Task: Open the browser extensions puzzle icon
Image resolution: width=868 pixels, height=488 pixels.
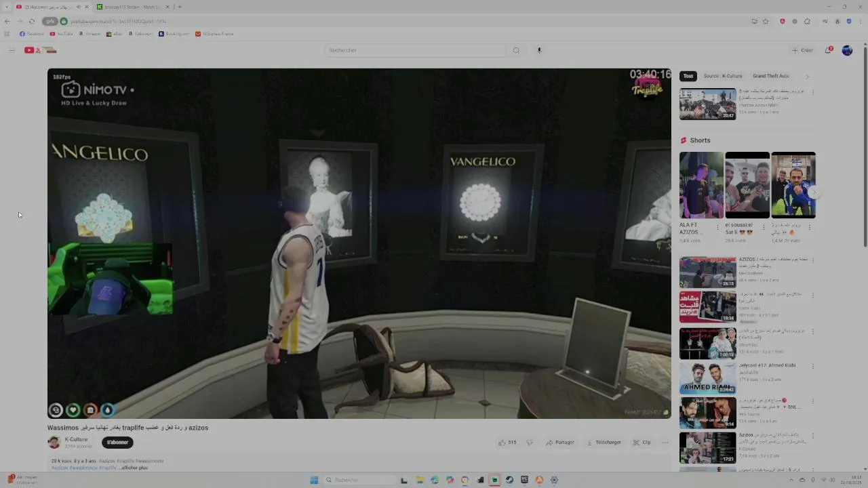Action: (807, 21)
